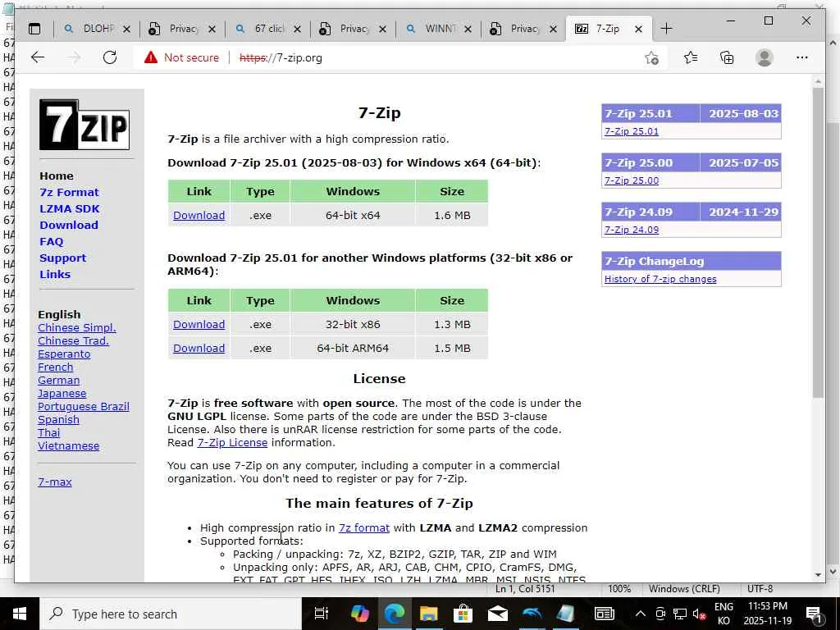Switch language to Japanese
Image resolution: width=840 pixels, height=630 pixels.
pyautogui.click(x=62, y=394)
